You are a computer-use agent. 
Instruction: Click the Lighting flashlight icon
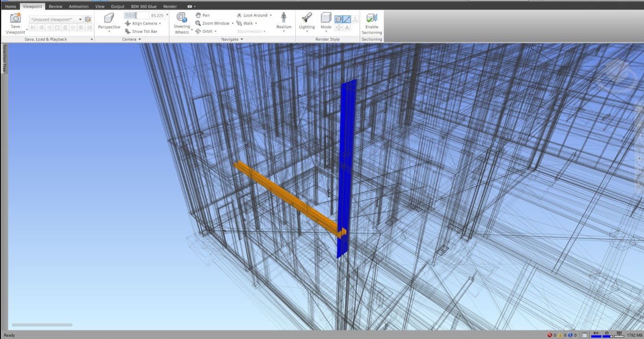point(307,19)
